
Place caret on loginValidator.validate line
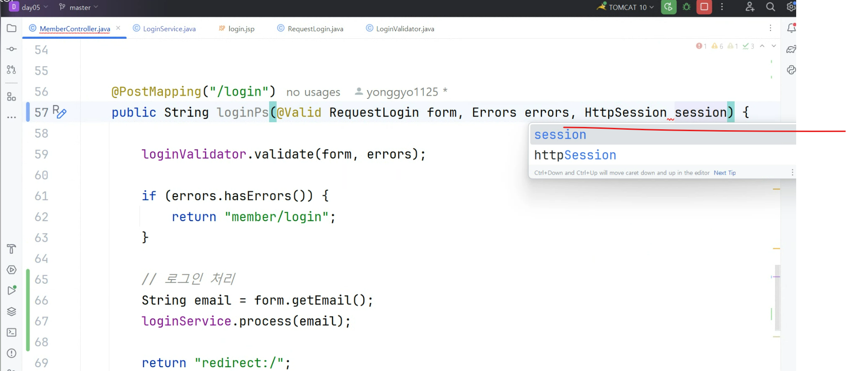pos(284,154)
